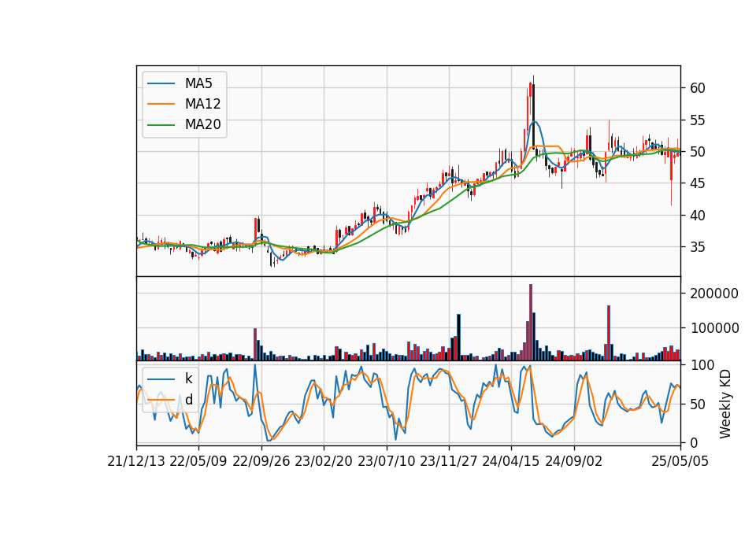
Task: Click the 23/11/27 date axis label
Action: (449, 461)
